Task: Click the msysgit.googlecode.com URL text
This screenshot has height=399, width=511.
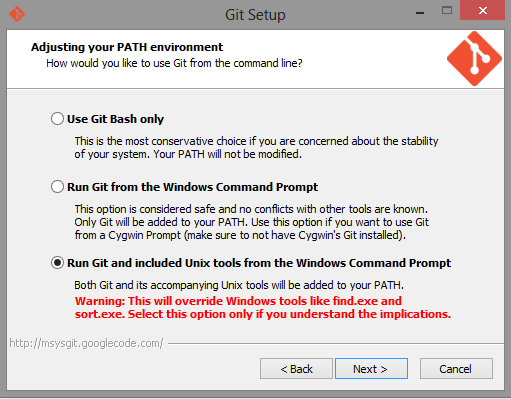Action: click(86, 343)
